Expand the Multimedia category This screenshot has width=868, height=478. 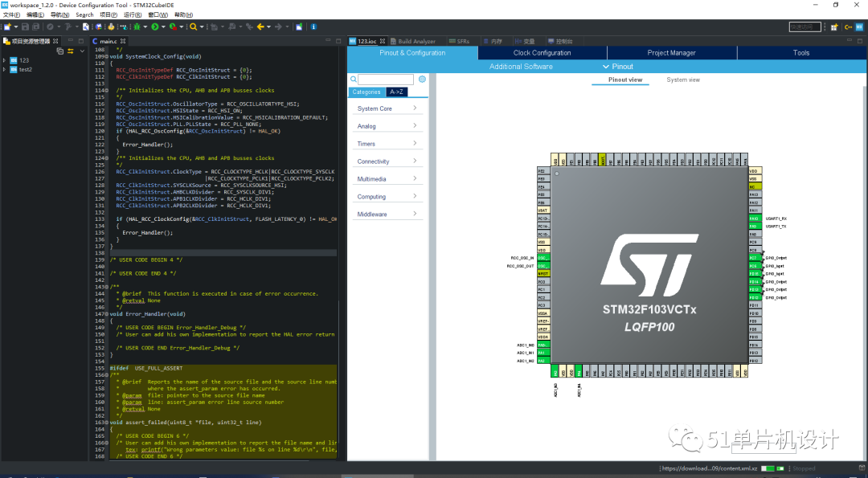point(387,179)
